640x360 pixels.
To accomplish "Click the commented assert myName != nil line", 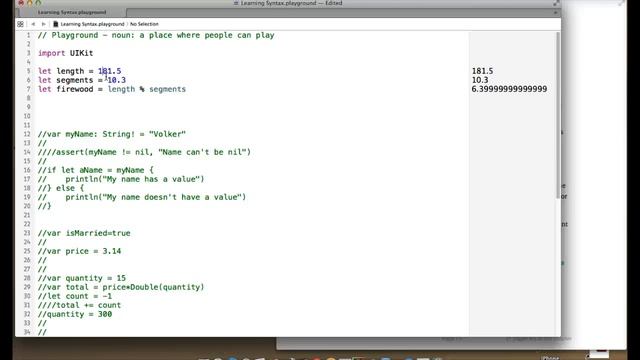I will point(144,152).
